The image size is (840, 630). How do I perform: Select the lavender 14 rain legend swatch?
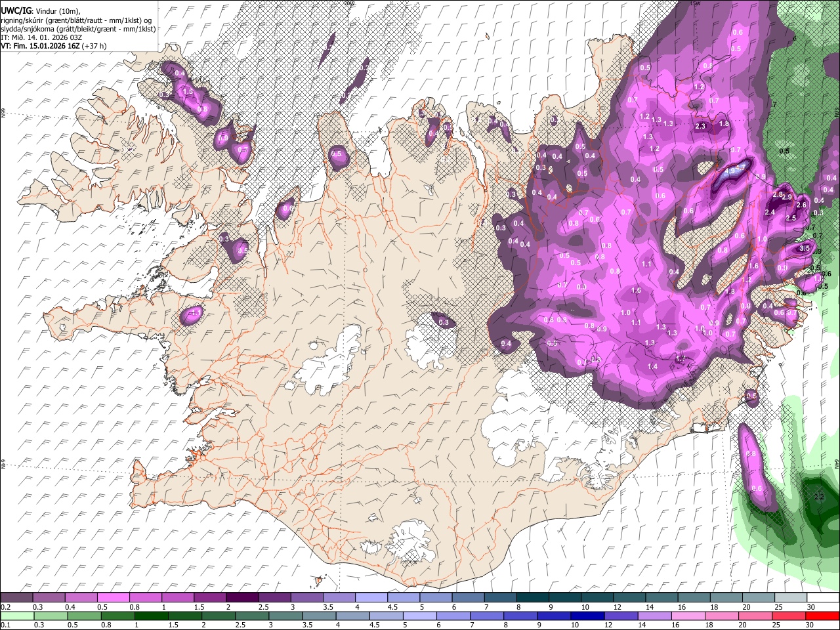click(x=654, y=616)
